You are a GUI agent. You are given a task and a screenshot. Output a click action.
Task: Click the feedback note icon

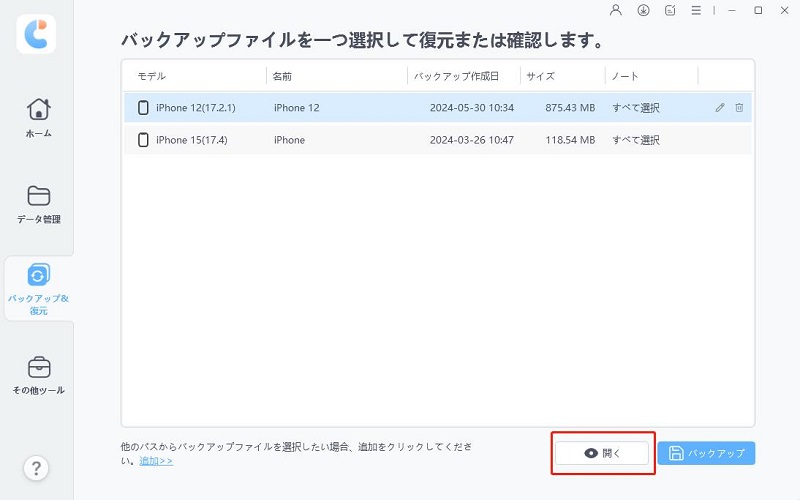pyautogui.click(x=669, y=10)
